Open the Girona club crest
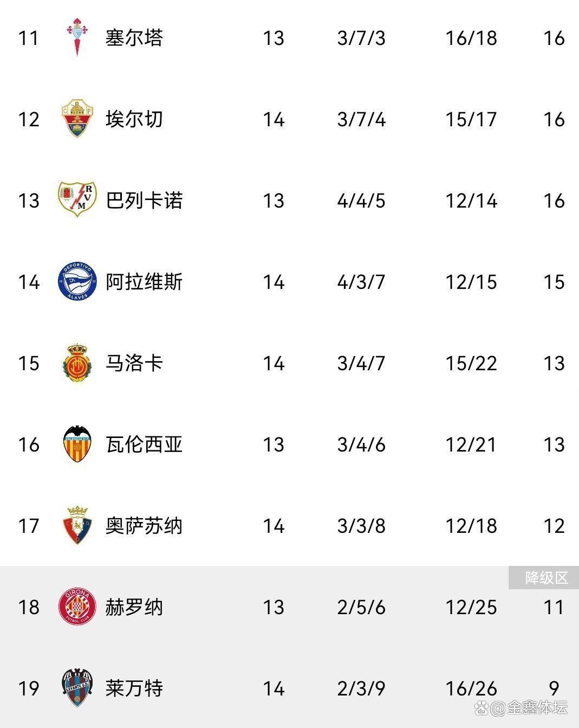Image resolution: width=579 pixels, height=728 pixels. [77, 607]
